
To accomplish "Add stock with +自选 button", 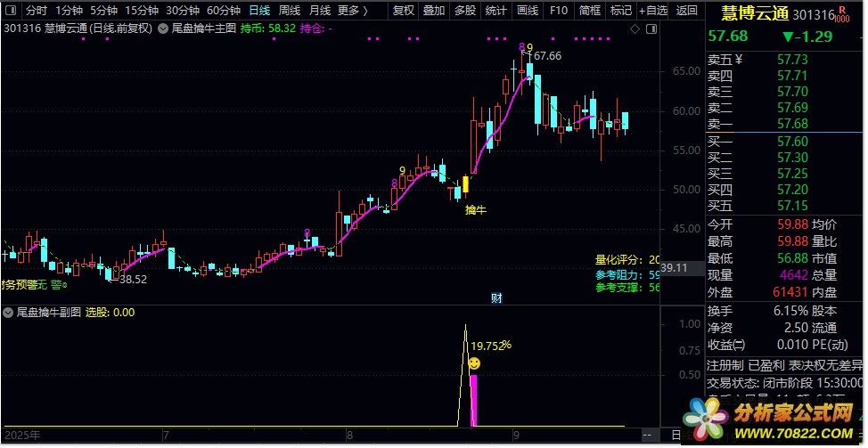I will coord(653,11).
